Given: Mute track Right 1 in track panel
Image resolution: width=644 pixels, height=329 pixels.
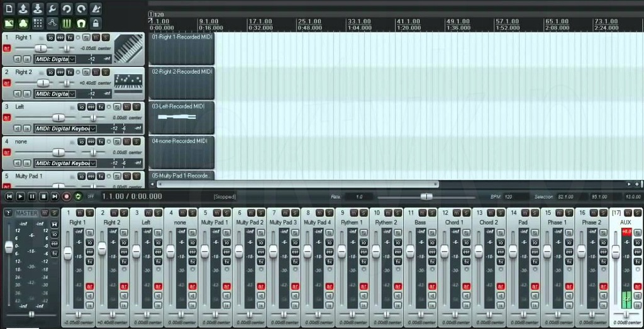Looking at the screenshot, I should pos(96,37).
